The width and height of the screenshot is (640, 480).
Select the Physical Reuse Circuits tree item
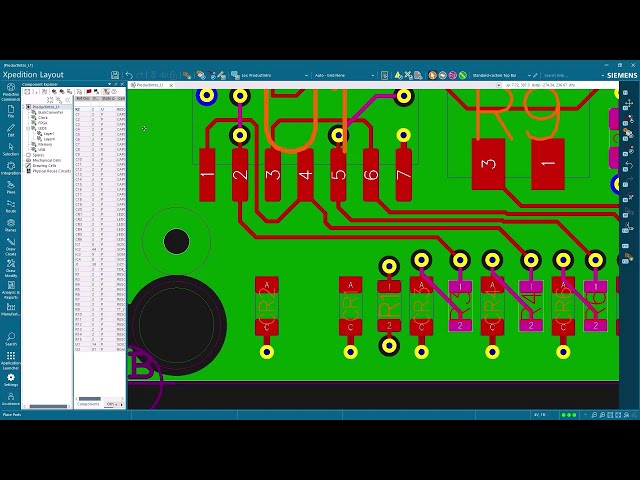pos(51,171)
